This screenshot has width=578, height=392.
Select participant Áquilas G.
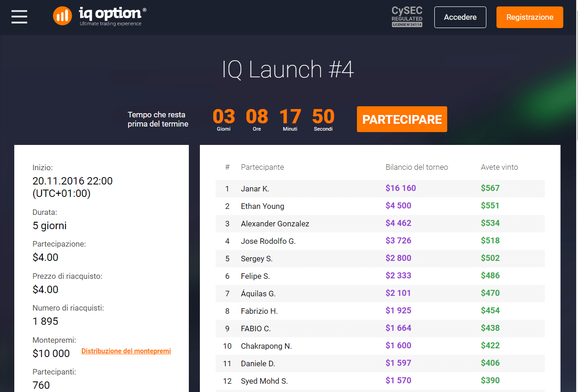pos(258,294)
